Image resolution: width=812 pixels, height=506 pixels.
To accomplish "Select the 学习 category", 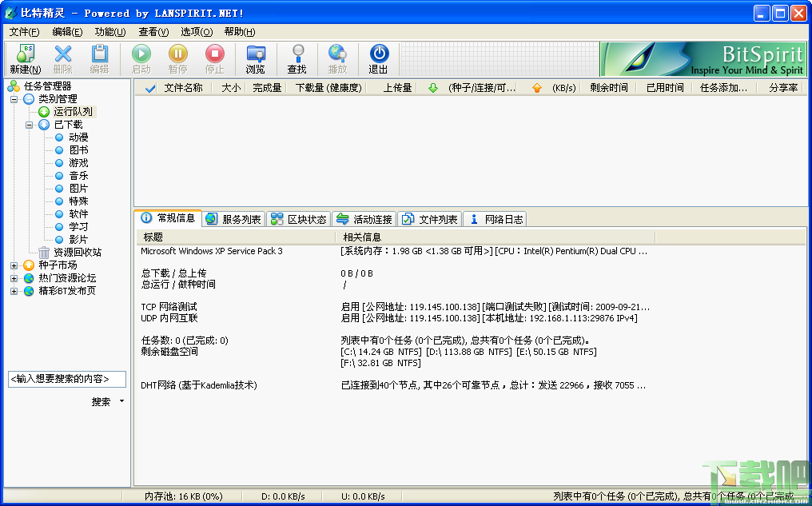I will 78,227.
